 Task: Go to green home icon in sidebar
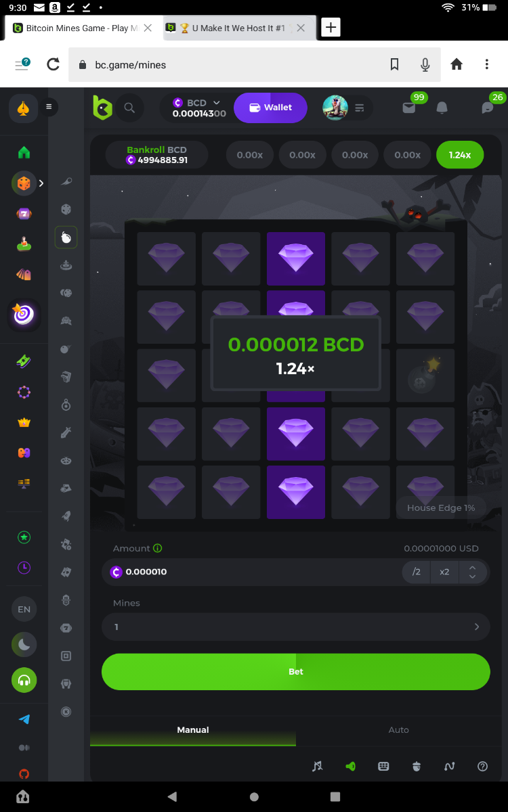click(24, 152)
